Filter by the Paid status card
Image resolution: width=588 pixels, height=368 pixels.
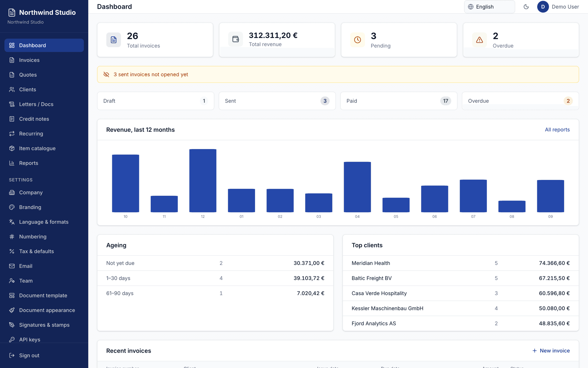click(x=399, y=101)
